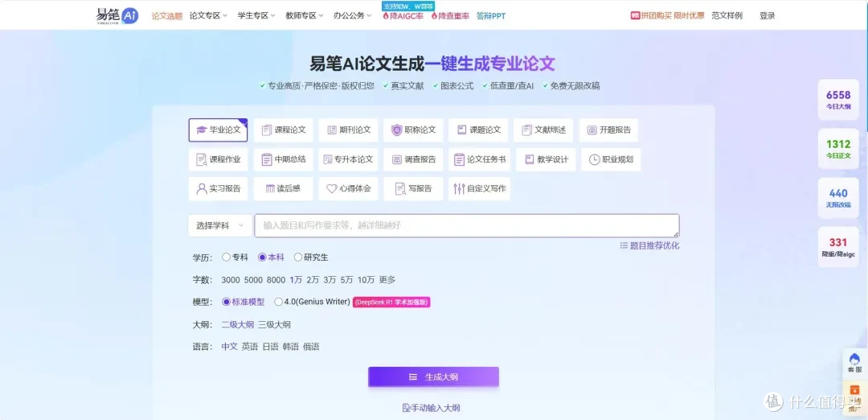Image resolution: width=868 pixels, height=420 pixels.
Task: Click 题目推荐优化 link
Action: pos(649,245)
